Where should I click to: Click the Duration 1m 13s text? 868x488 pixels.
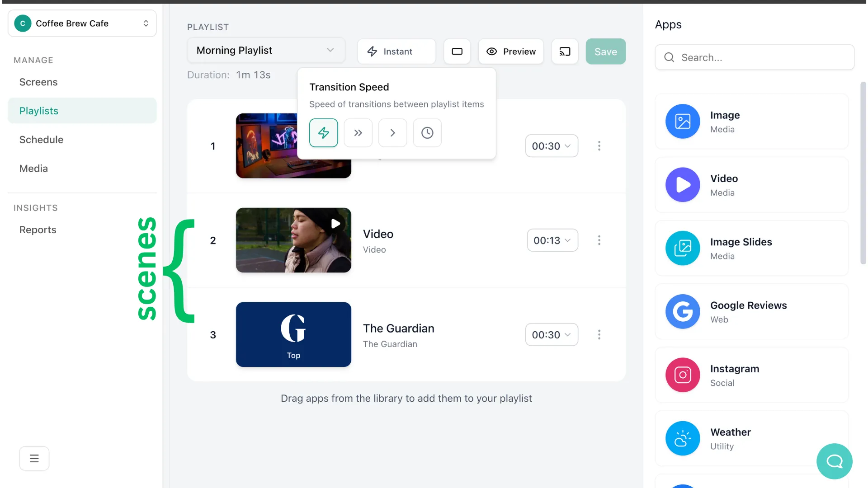(x=229, y=75)
